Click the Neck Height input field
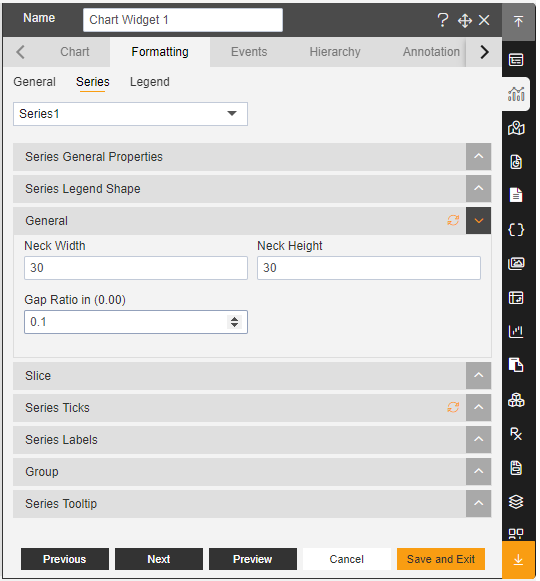540x581 pixels. [369, 268]
